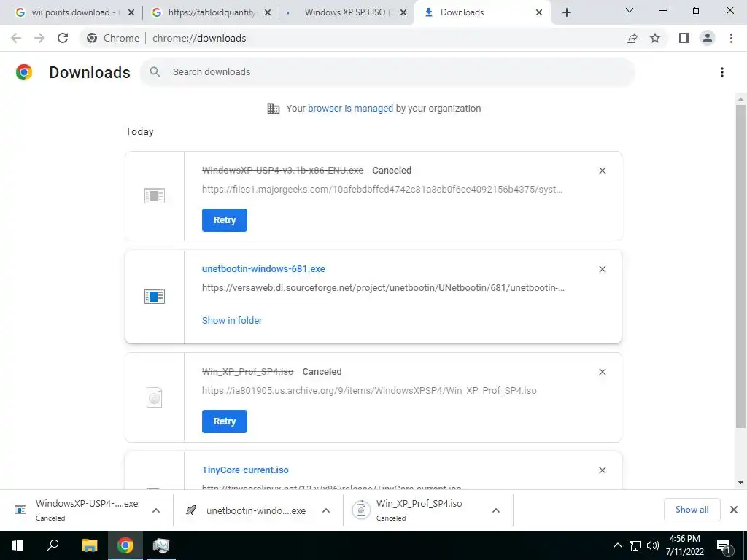Select the Downloads tab

pyautogui.click(x=482, y=12)
